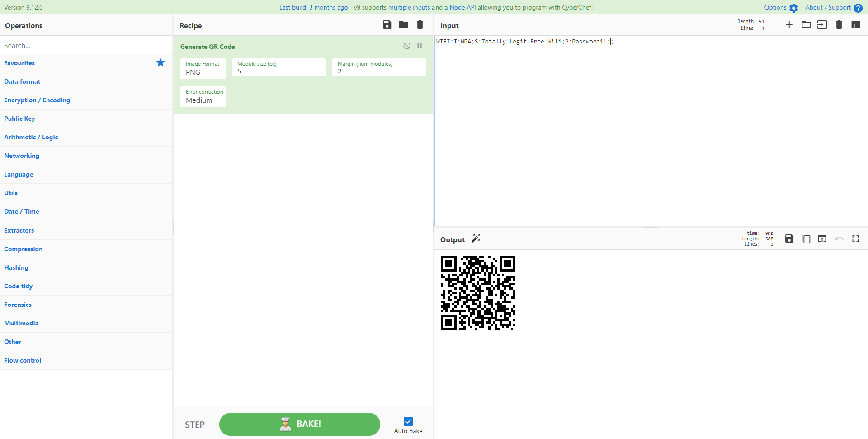Click the generated QR code image

478,293
